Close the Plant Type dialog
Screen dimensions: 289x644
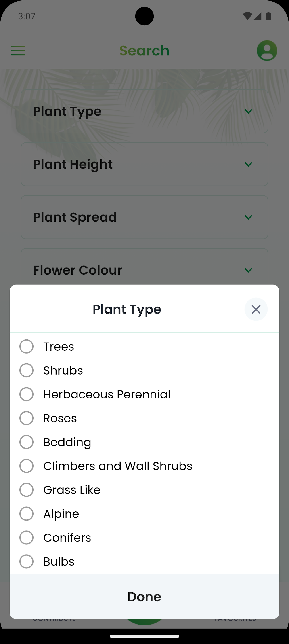click(256, 309)
